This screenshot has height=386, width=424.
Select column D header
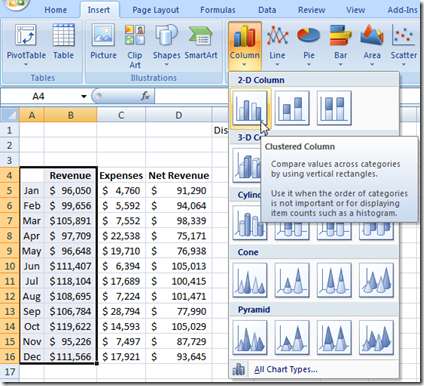(179, 115)
